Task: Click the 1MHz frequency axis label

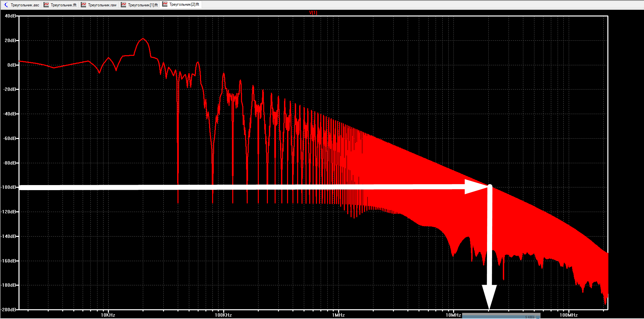Action: [338, 315]
